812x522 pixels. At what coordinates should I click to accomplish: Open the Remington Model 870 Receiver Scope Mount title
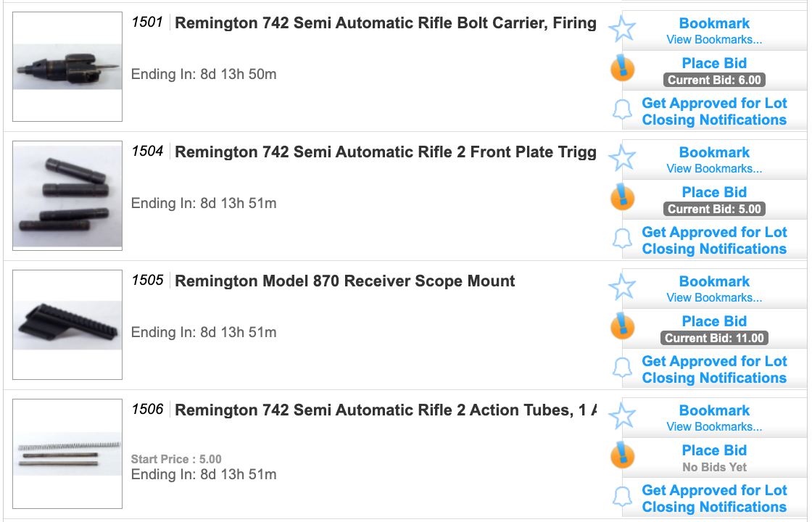(345, 281)
